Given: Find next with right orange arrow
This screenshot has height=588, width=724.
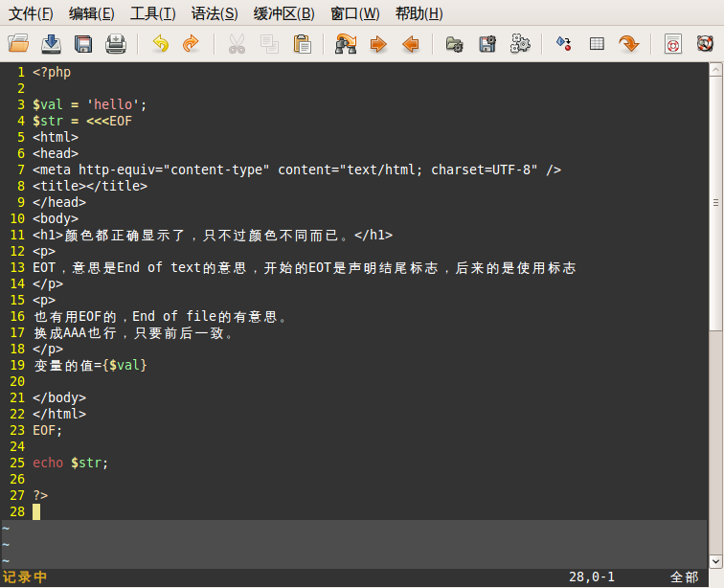Looking at the screenshot, I should pyautogui.click(x=378, y=44).
